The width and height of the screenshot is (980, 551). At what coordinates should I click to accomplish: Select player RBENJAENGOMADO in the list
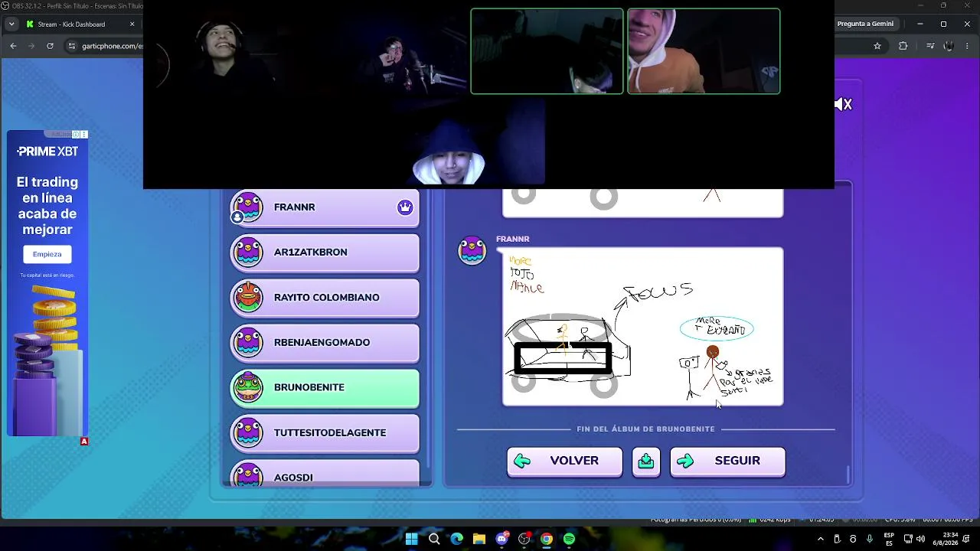point(325,343)
